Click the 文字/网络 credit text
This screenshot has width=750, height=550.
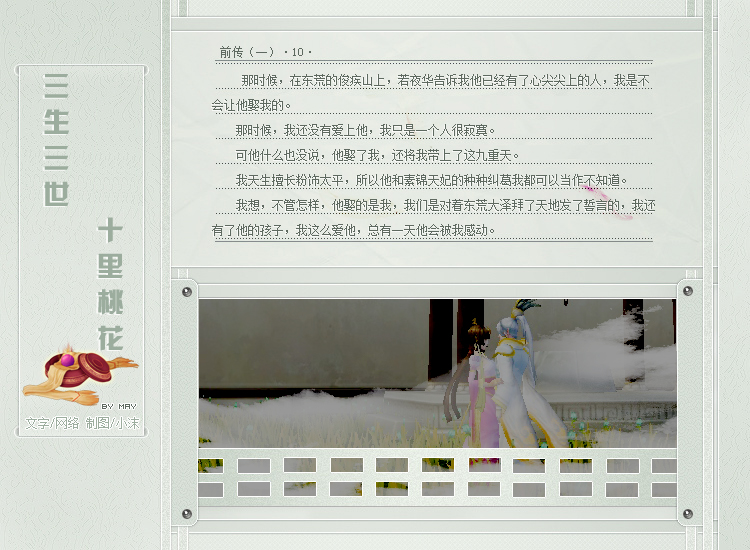[52, 423]
